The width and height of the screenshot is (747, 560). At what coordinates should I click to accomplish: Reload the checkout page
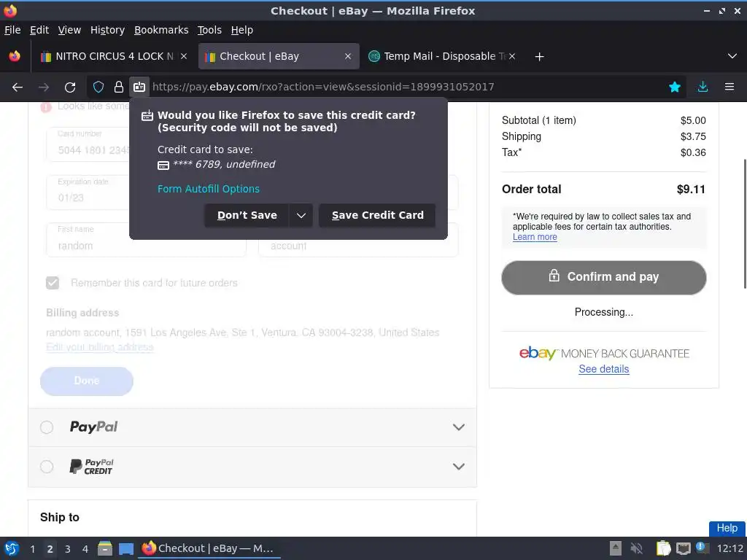pos(70,87)
